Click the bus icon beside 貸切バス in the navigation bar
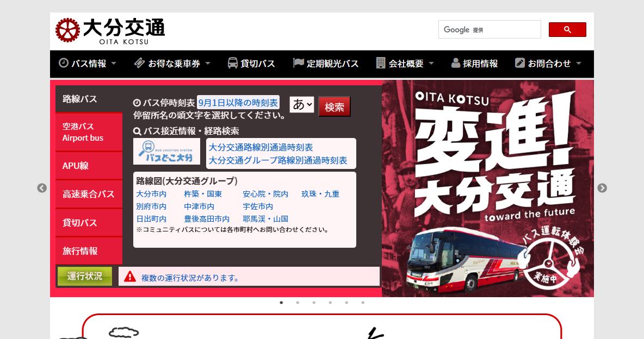 pos(232,63)
